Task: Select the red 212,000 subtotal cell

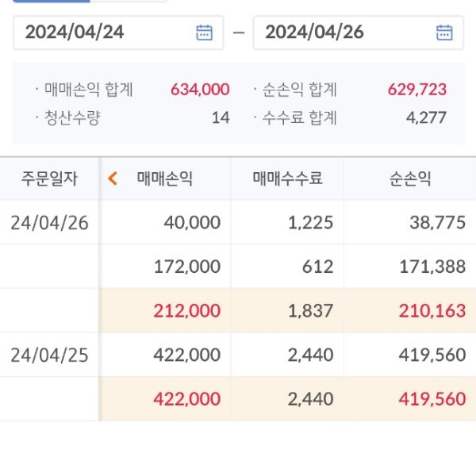Action: [186, 310]
